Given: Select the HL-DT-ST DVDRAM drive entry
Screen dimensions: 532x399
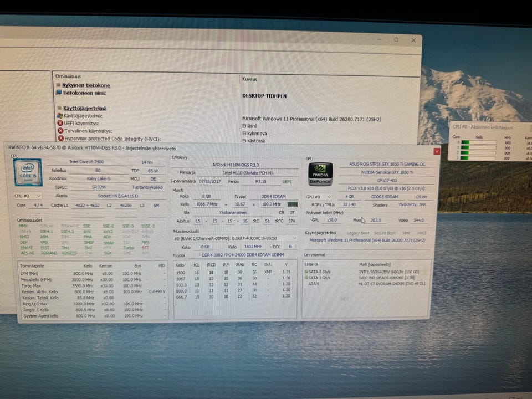Looking at the screenshot, I should coord(392,284).
